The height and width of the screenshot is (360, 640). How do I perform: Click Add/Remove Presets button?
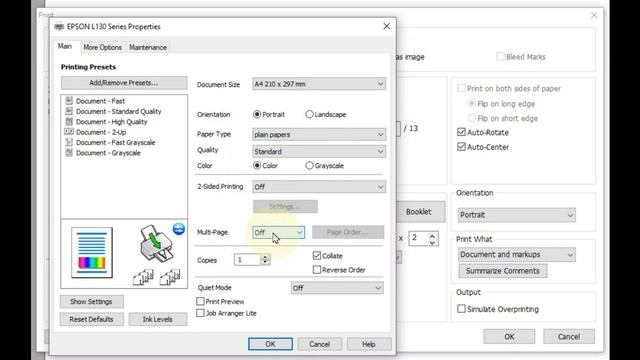click(124, 83)
